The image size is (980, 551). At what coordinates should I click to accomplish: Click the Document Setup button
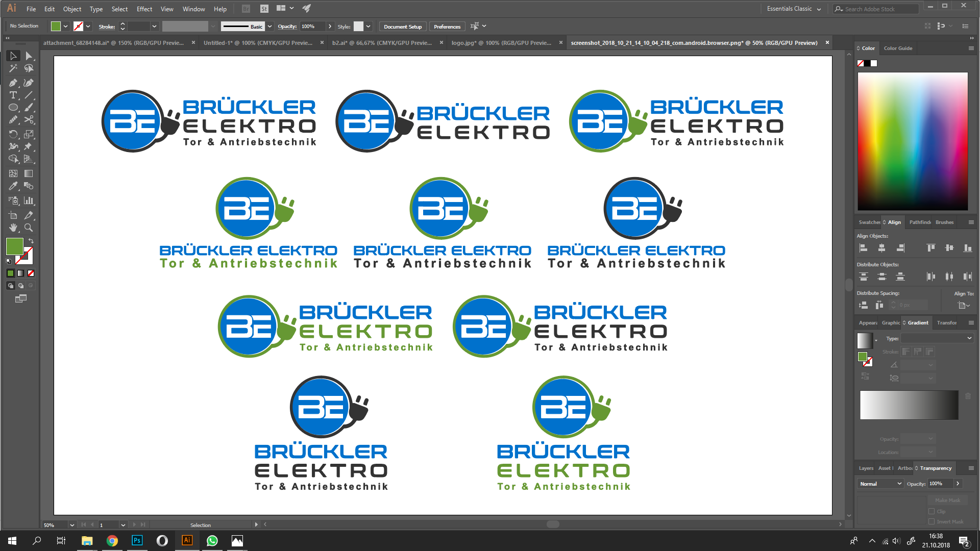[x=403, y=27]
